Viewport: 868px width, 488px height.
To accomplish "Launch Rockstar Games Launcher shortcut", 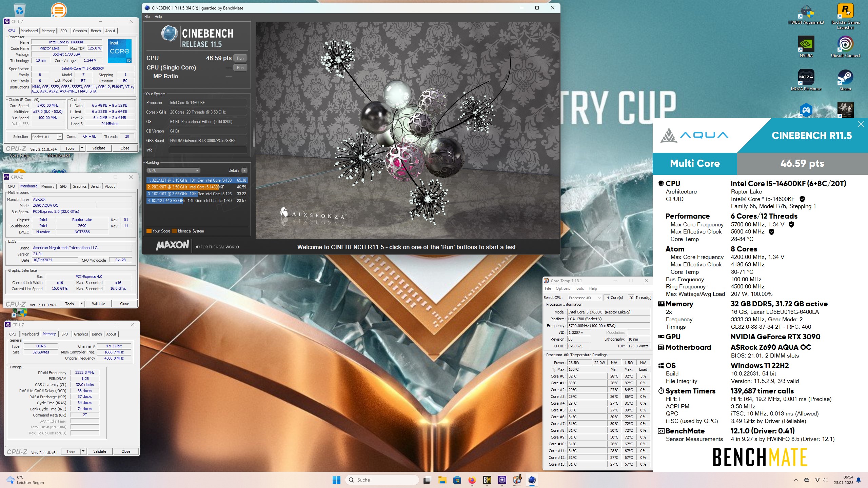I will click(845, 15).
